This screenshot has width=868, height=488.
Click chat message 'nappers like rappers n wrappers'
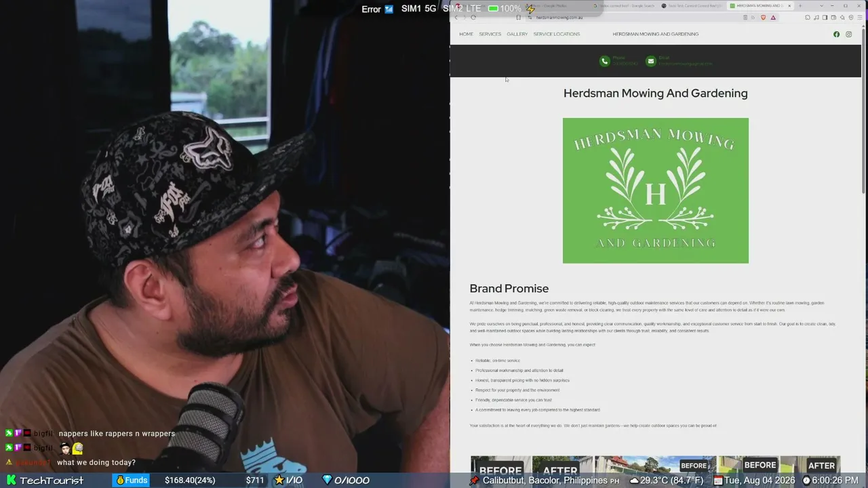tap(117, 434)
